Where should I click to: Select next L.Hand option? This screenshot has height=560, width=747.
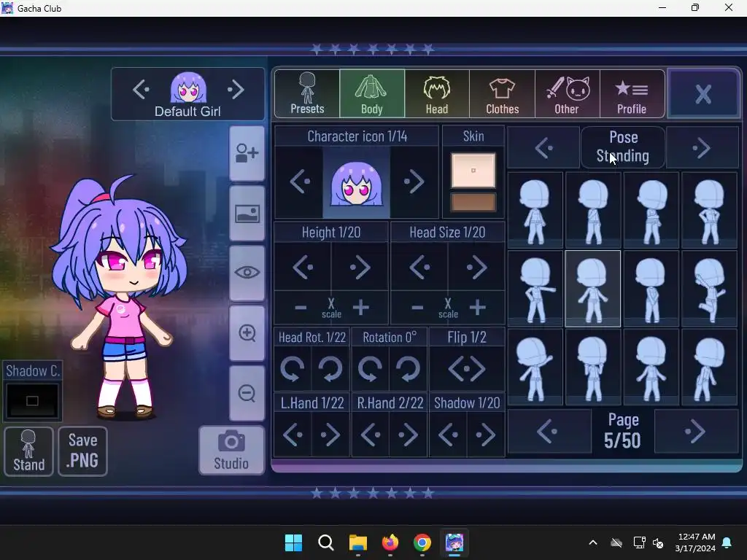330,435
